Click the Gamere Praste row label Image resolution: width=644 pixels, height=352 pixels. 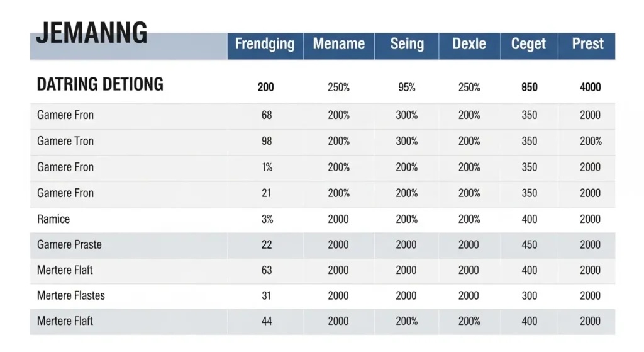pos(69,245)
